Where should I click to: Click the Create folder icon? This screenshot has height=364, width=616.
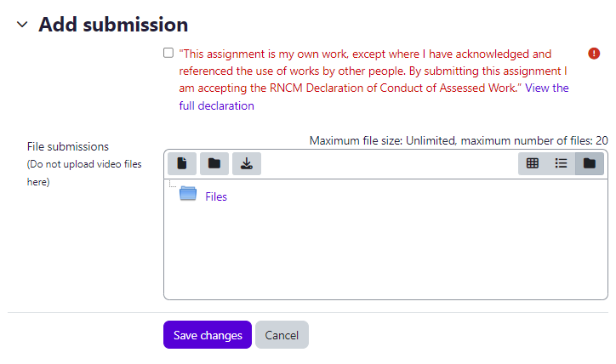tap(214, 163)
